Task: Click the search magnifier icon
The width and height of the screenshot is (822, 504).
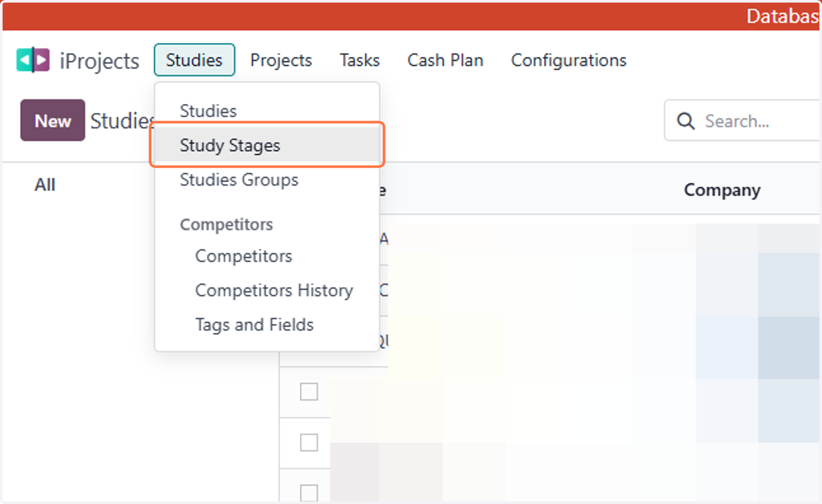Action: pos(685,122)
